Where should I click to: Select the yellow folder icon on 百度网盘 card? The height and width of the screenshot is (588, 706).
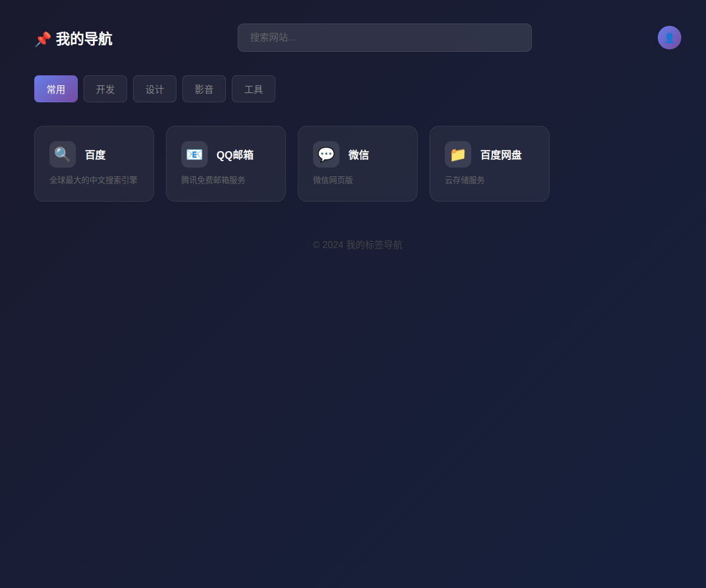pyautogui.click(x=458, y=153)
